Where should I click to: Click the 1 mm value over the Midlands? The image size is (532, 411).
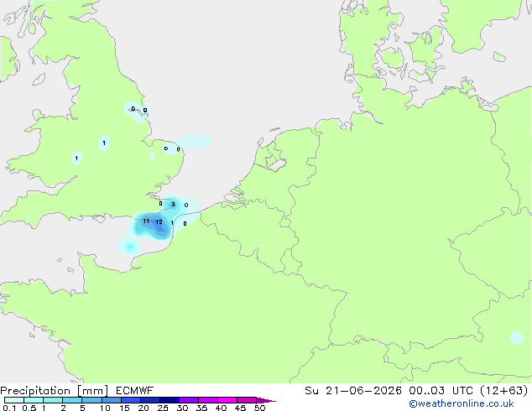[104, 143]
